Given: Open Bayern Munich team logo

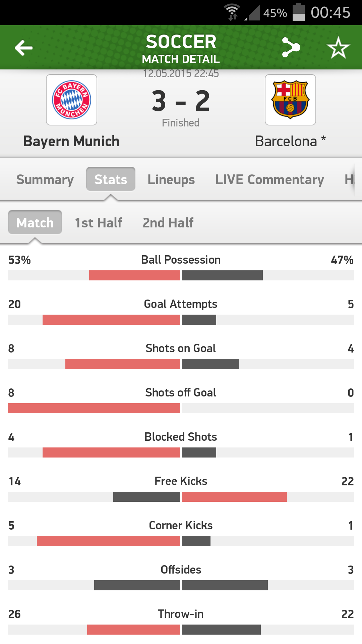Looking at the screenshot, I should (71, 100).
